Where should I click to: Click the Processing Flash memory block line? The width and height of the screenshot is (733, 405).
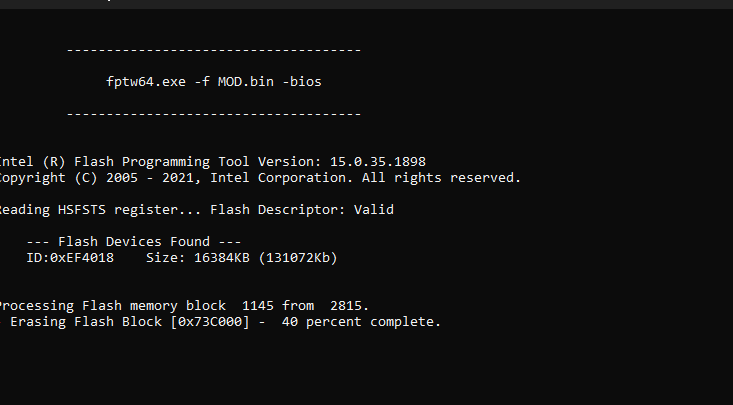(x=184, y=306)
